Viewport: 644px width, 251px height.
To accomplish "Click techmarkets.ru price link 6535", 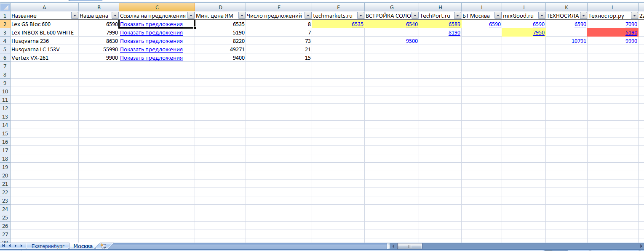I will point(358,24).
